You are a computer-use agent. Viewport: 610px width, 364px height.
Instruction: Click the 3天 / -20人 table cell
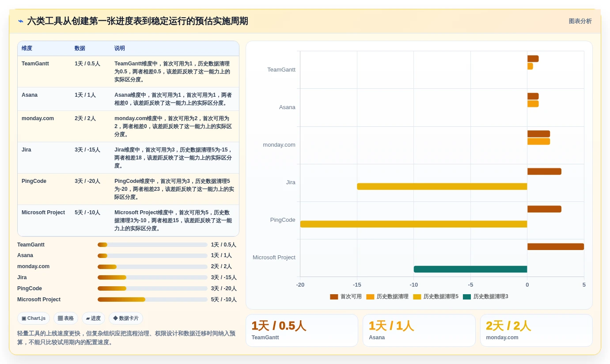click(x=87, y=181)
